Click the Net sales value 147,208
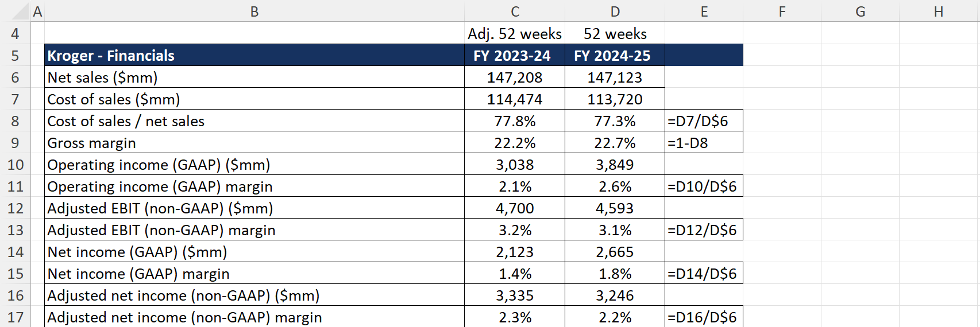The height and width of the screenshot is (327, 980). click(515, 77)
